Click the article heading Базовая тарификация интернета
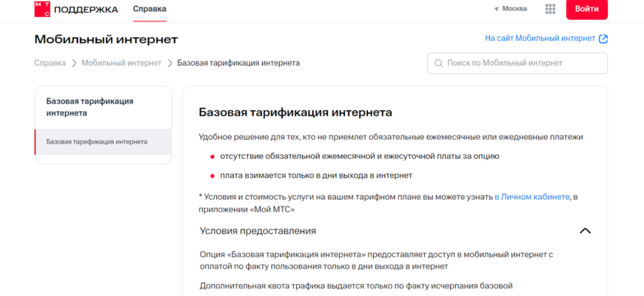Image resolution: width=644 pixels, height=296 pixels. pyautogui.click(x=295, y=112)
